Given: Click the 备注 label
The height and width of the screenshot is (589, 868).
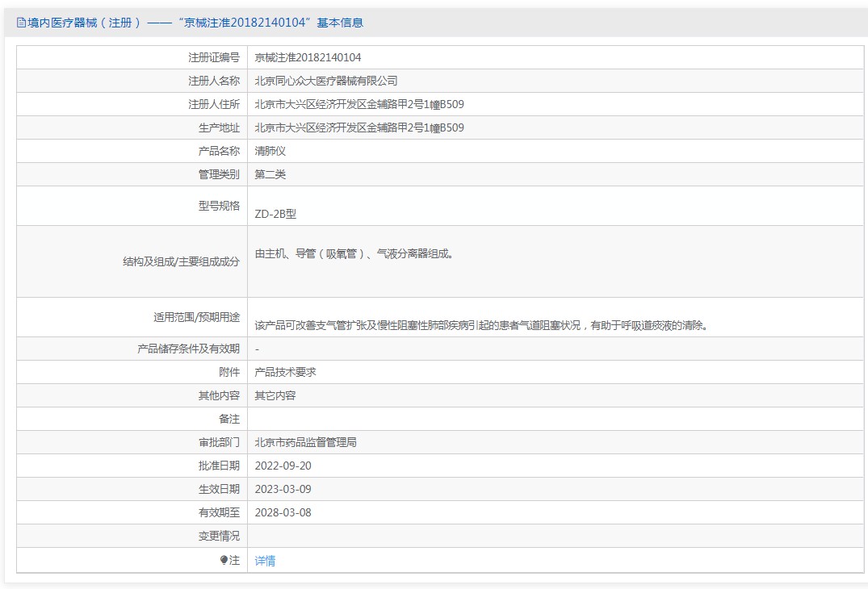Looking at the screenshot, I should point(229,420).
